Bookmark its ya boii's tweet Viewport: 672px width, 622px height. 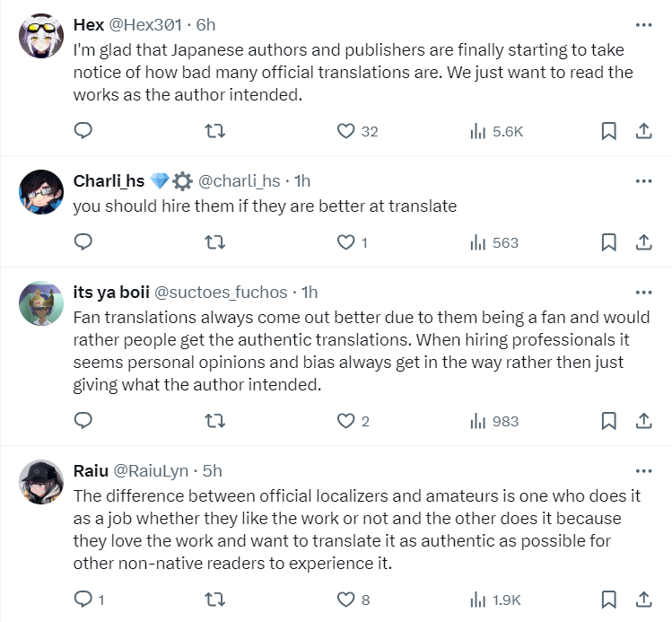(608, 421)
